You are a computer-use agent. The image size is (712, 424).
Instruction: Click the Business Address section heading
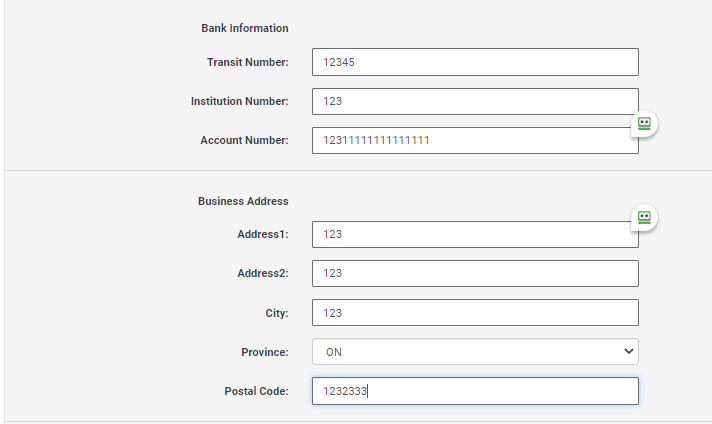[243, 201]
